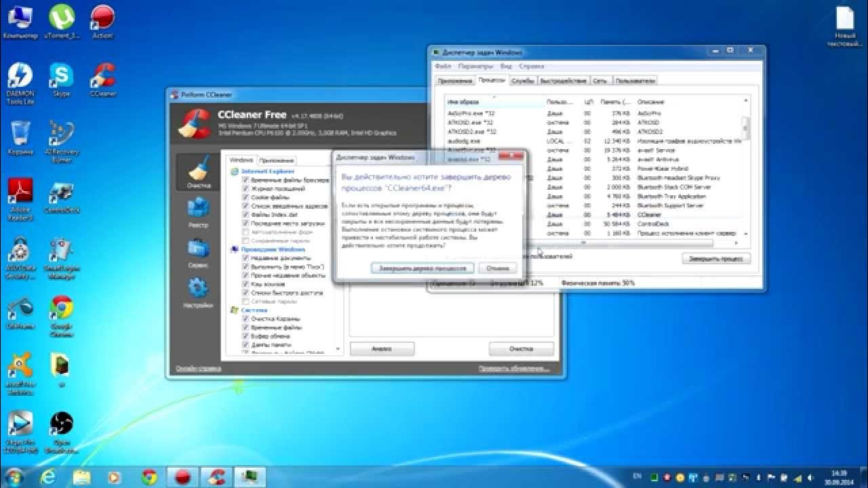
Task: Open the Сервис tools section in CCleaner
Action: click(199, 253)
